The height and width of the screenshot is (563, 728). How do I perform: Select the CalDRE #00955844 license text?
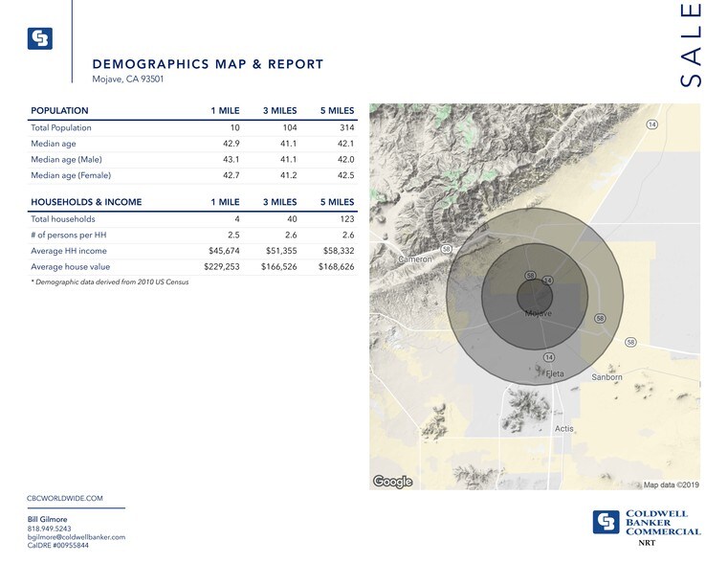pos(58,546)
